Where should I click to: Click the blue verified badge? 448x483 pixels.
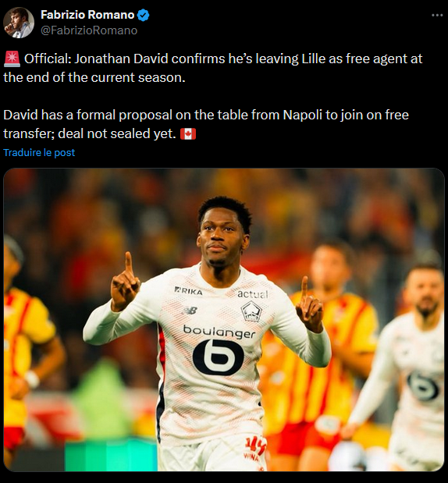pos(144,15)
